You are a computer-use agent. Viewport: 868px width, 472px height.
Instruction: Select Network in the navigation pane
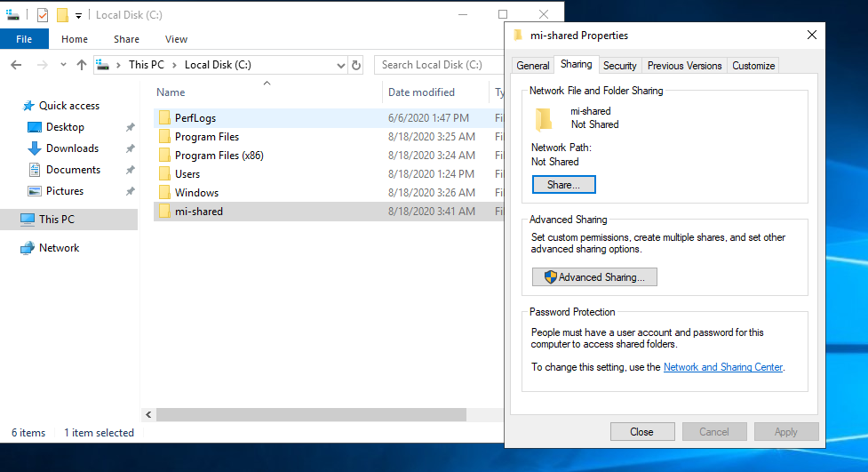tap(59, 248)
